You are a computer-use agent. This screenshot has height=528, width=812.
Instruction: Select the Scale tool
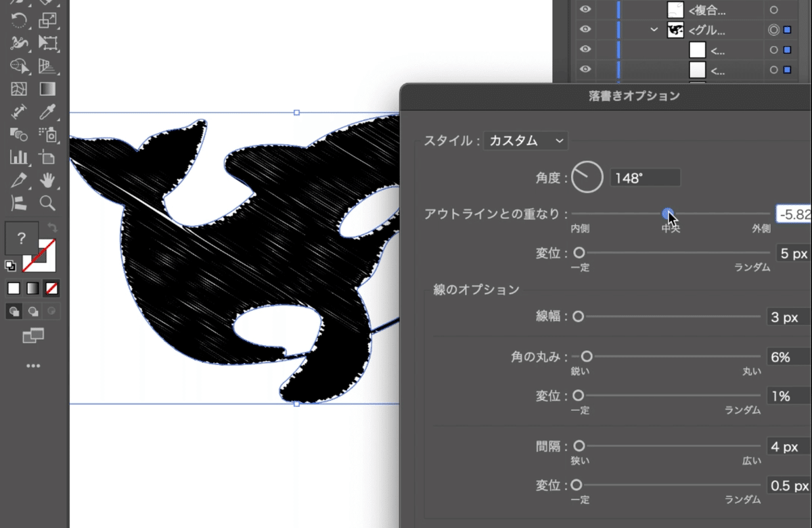47,20
